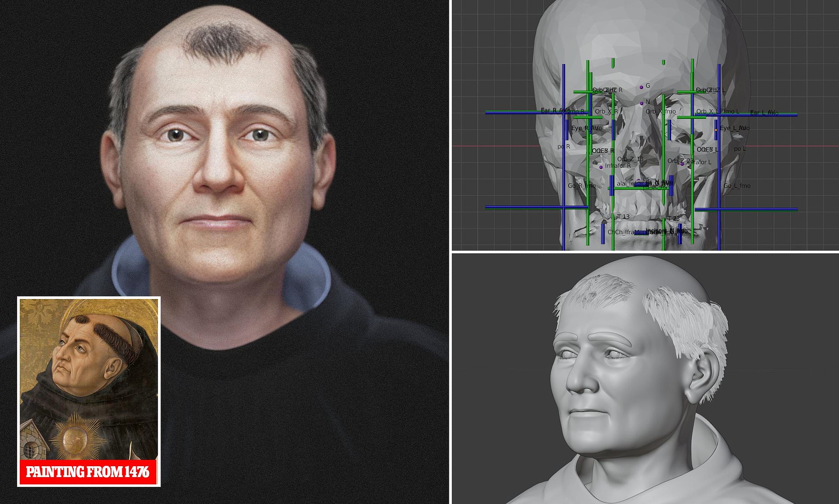Click the Eye_L_AVo orange marker point

(x=716, y=130)
